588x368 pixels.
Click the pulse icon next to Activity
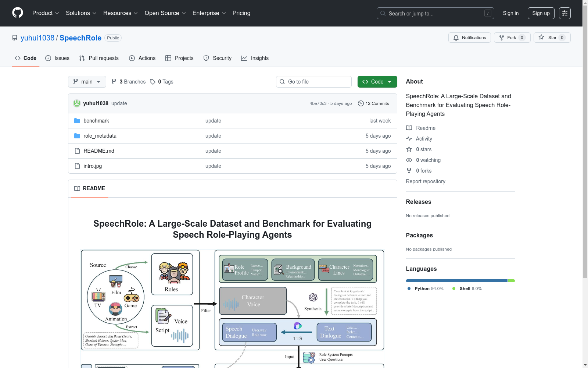click(x=409, y=139)
